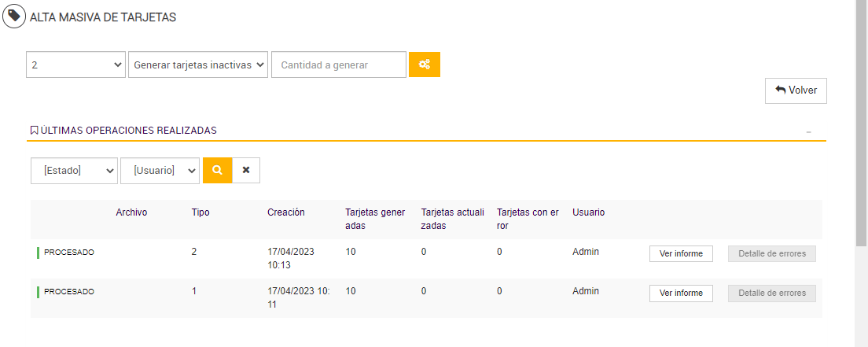The image size is (868, 347).
Task: Open Ver informe for the 10:11 operation
Action: click(681, 293)
